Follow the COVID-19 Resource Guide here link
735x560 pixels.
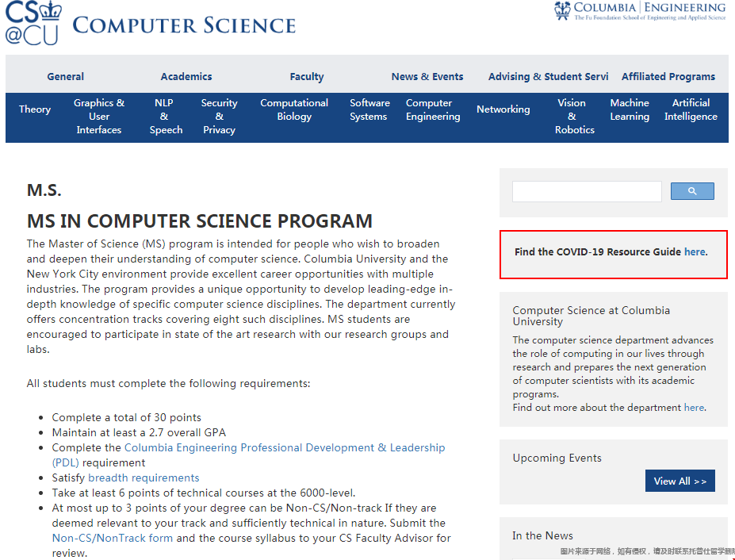tap(695, 252)
